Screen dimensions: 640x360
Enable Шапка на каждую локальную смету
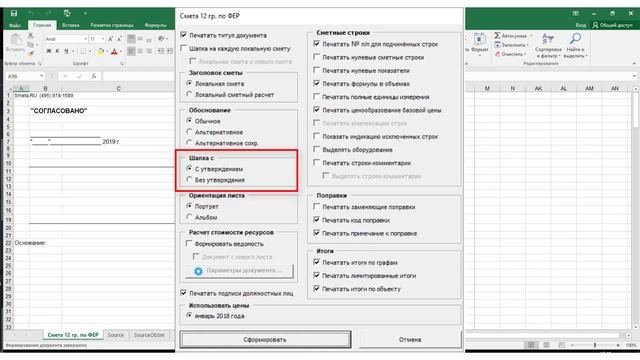[x=184, y=48]
